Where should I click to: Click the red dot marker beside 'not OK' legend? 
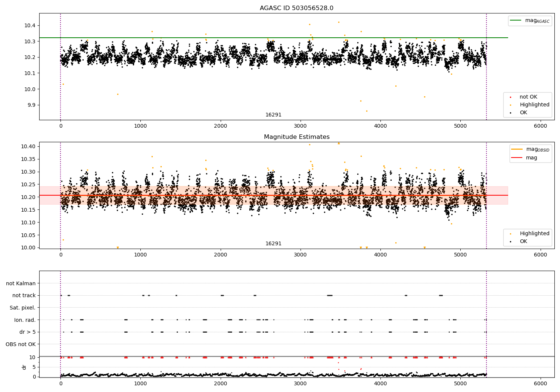pyautogui.click(x=510, y=97)
